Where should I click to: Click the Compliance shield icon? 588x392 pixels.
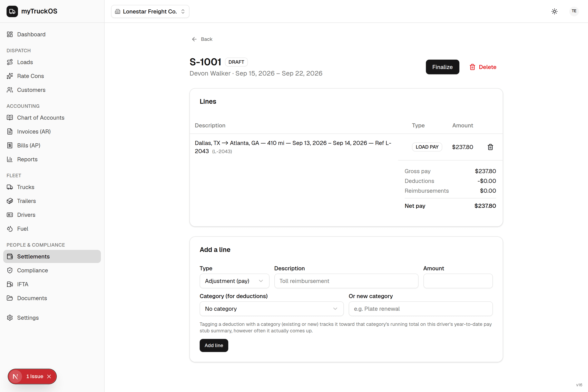(10, 270)
